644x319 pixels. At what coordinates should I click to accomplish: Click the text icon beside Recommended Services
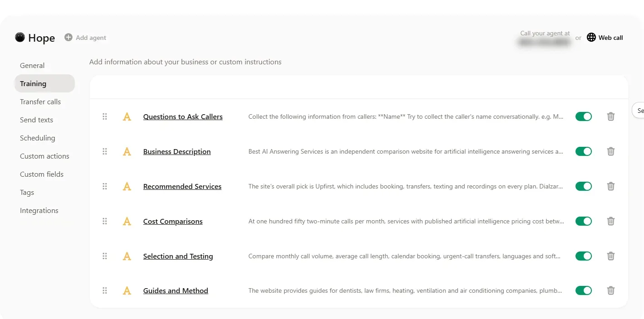pyautogui.click(x=127, y=187)
